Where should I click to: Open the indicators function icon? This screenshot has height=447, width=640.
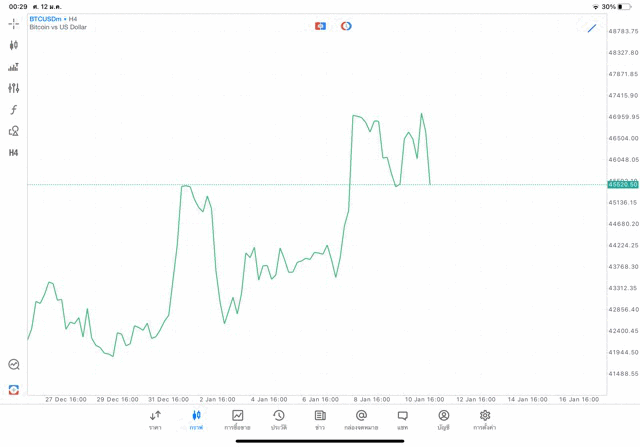coord(14,110)
